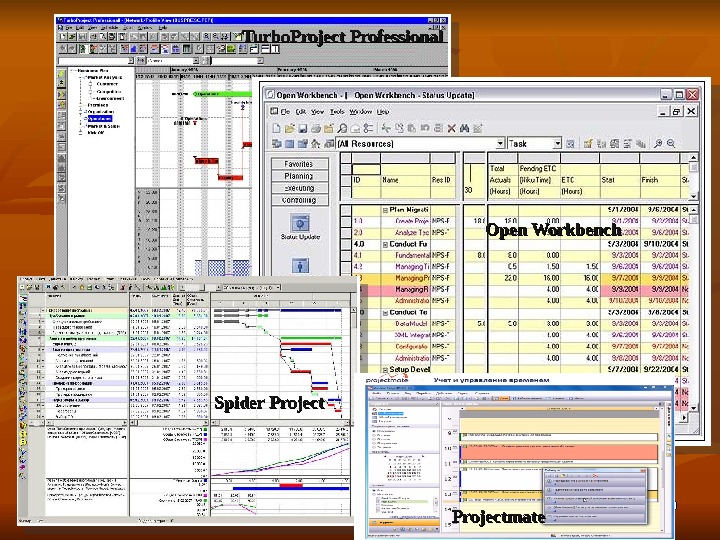
Task: Click the DataModel task name in Open Workbench
Action: click(x=412, y=324)
